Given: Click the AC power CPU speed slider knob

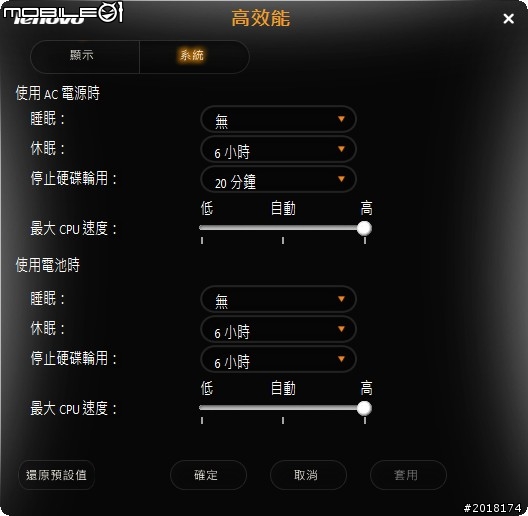Looking at the screenshot, I should point(364,228).
